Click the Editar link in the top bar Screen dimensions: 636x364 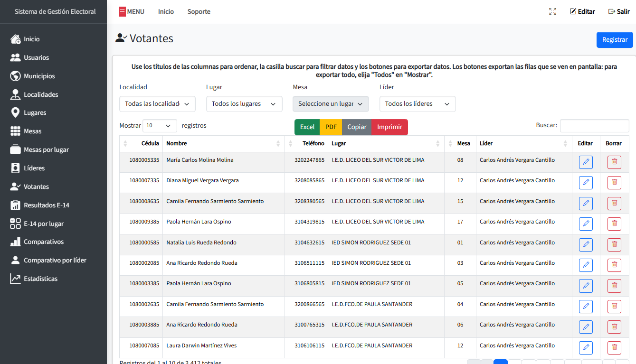tap(582, 11)
